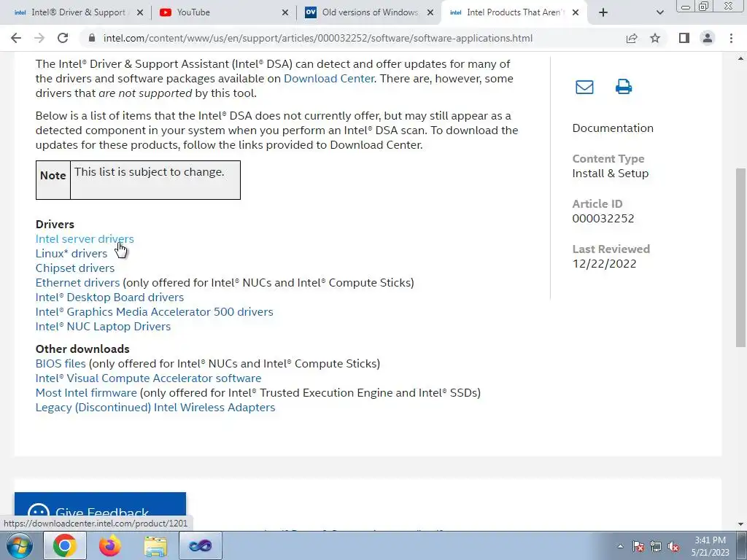Open Intel Visual Compute Accelerator software link
The height and width of the screenshot is (560, 747).
[149, 378]
